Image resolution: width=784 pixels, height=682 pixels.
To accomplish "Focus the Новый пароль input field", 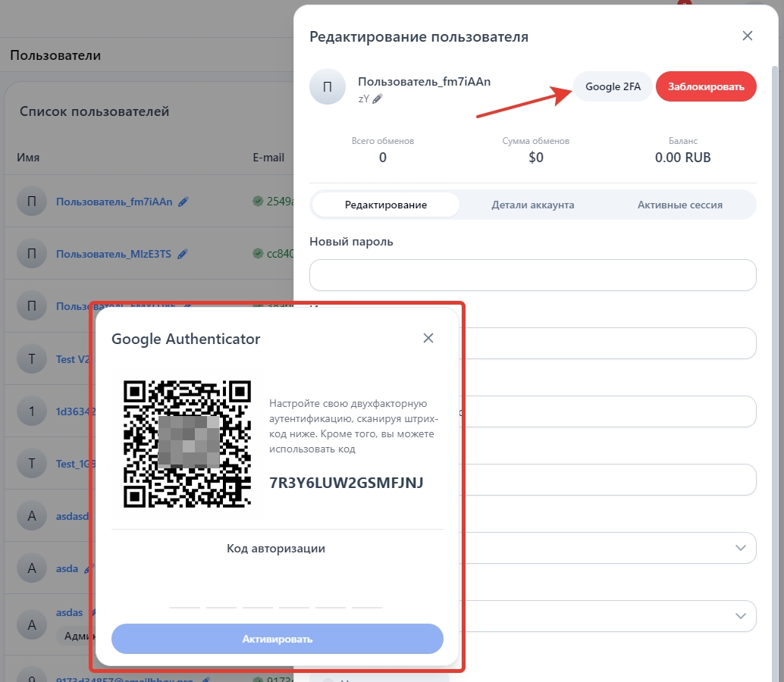I will pyautogui.click(x=532, y=275).
